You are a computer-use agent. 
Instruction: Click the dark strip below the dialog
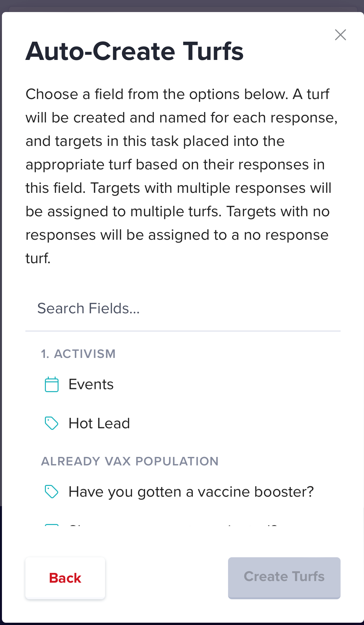coord(182,624)
